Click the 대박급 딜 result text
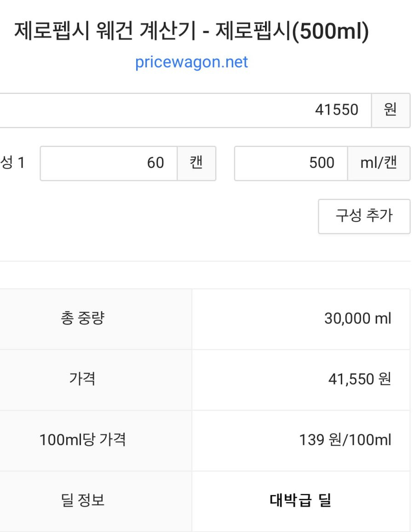 coord(300,500)
